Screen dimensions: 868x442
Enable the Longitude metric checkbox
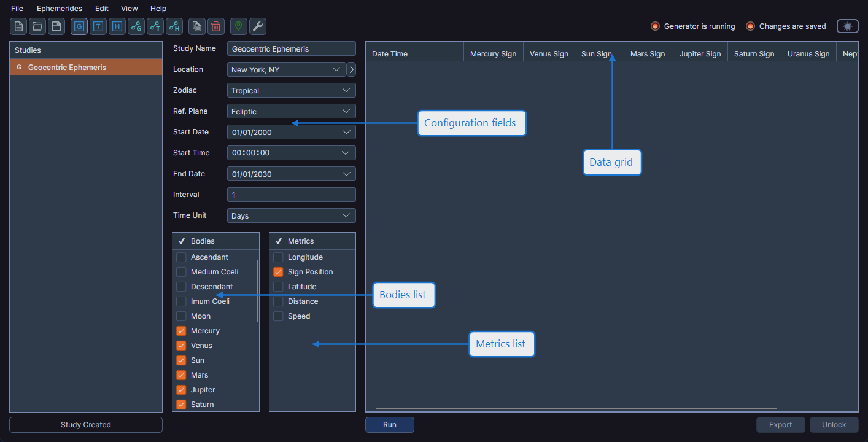click(278, 257)
